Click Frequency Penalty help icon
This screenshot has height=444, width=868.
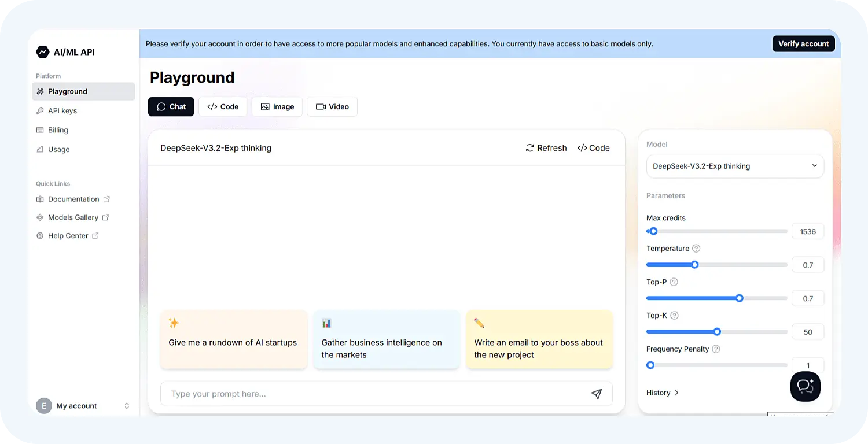(716, 349)
